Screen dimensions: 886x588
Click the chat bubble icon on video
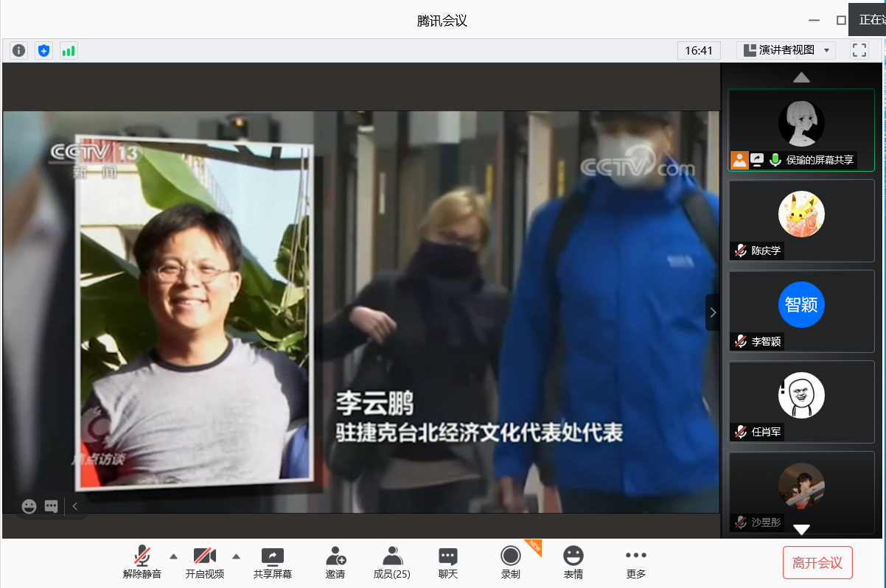51,506
